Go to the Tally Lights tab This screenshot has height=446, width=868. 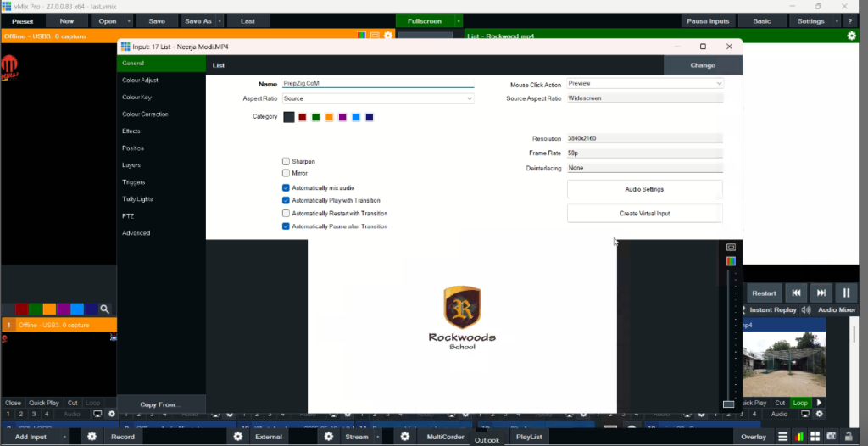pos(161,199)
